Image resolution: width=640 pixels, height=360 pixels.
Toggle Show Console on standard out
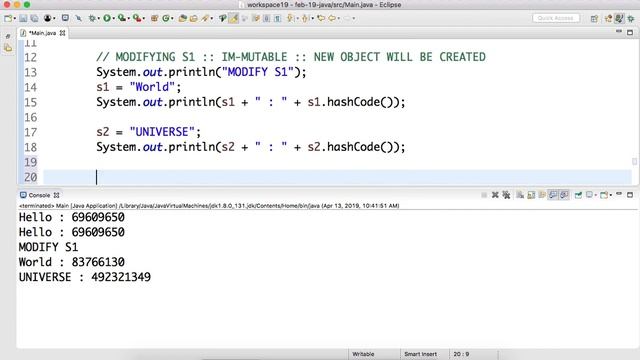tap(553, 195)
